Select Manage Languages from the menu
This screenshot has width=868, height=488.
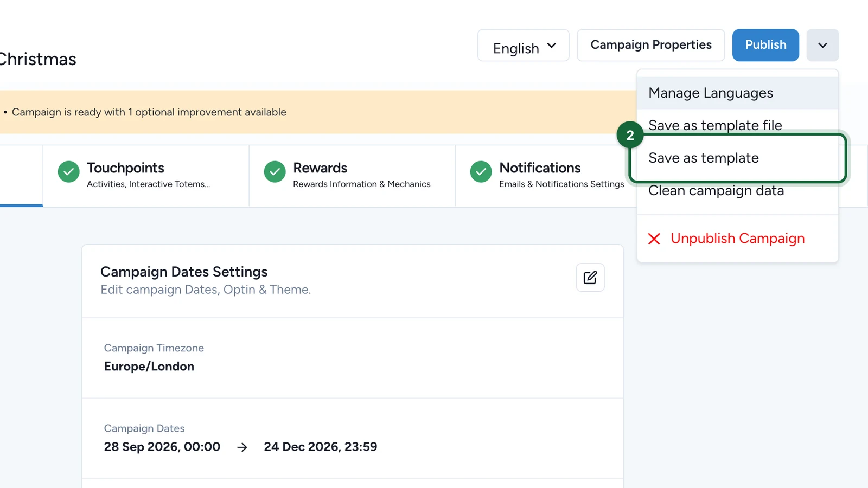pyautogui.click(x=738, y=93)
